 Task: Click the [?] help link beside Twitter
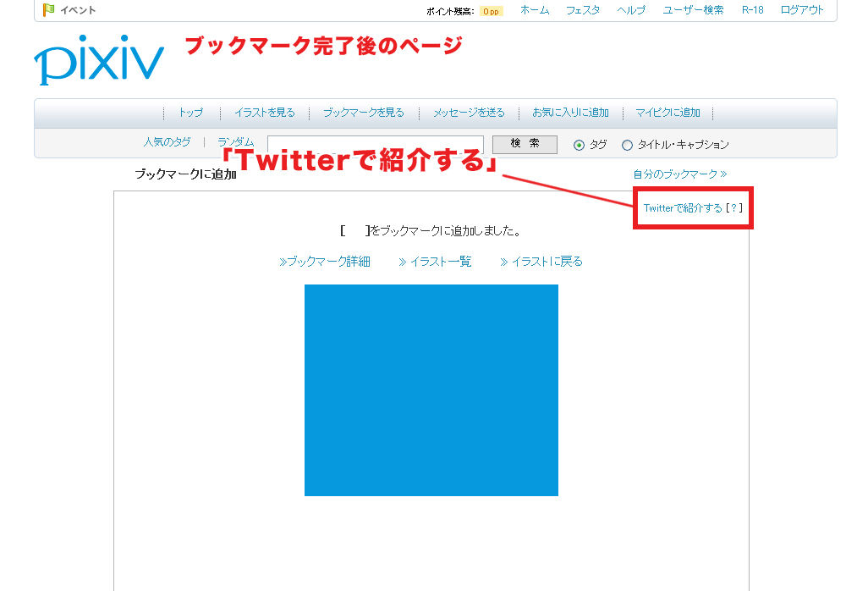[x=734, y=207]
